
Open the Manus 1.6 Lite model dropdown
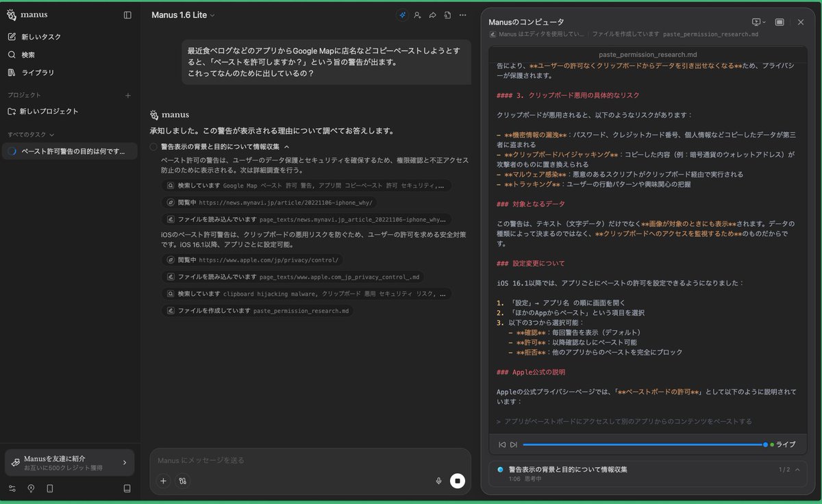pos(183,15)
